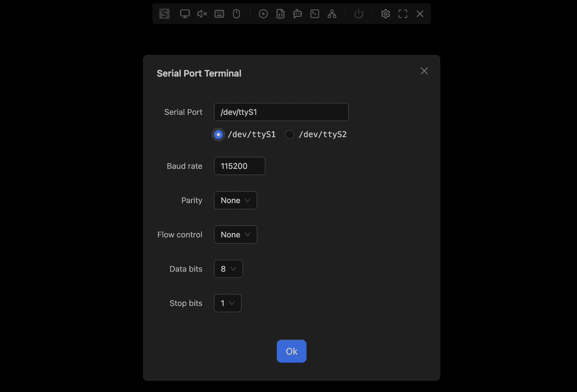The width and height of the screenshot is (577, 392).
Task: Click the network topology icon
Action: (332, 14)
